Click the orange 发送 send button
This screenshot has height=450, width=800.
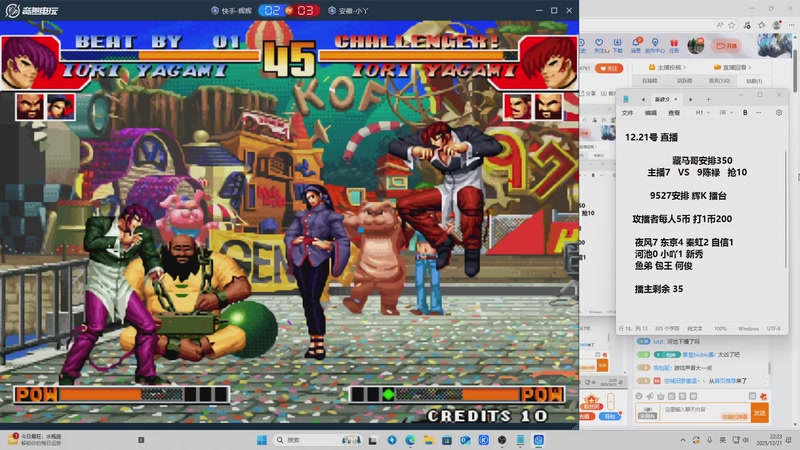coord(760,413)
